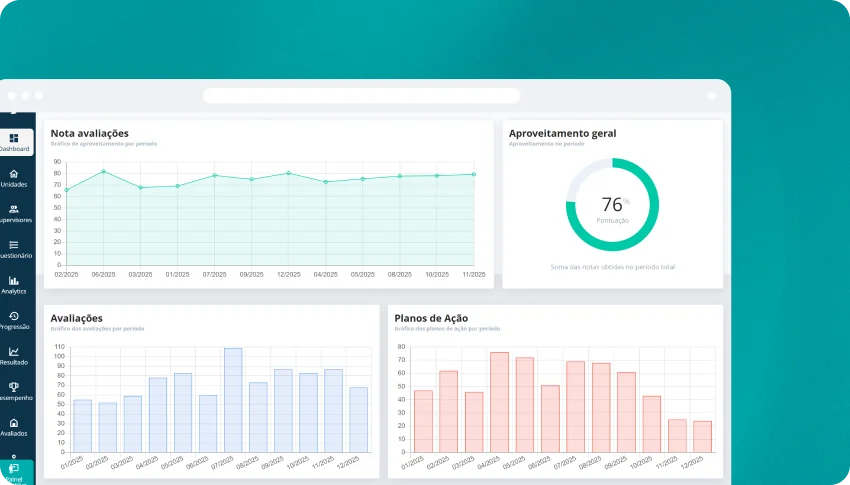Go to Unidades in sidebar
This screenshot has height=485, width=850.
pos(15,178)
